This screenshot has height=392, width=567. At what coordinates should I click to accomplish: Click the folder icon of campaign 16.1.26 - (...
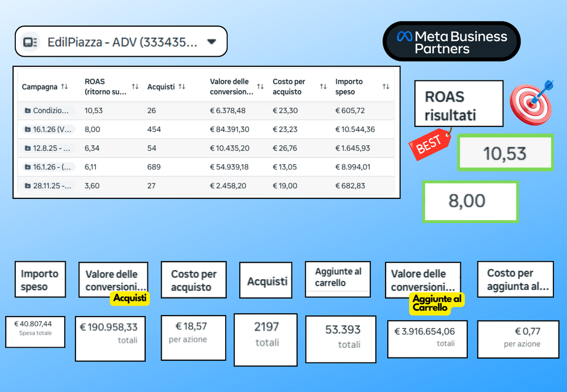(x=27, y=167)
